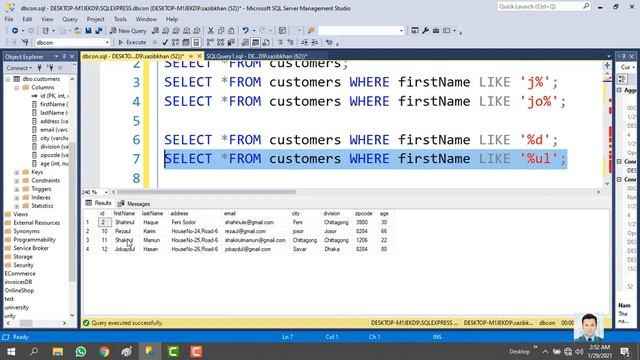Pin the Object Explorer panel
Image resolution: width=640 pixels, height=360 pixels.
[64, 56]
